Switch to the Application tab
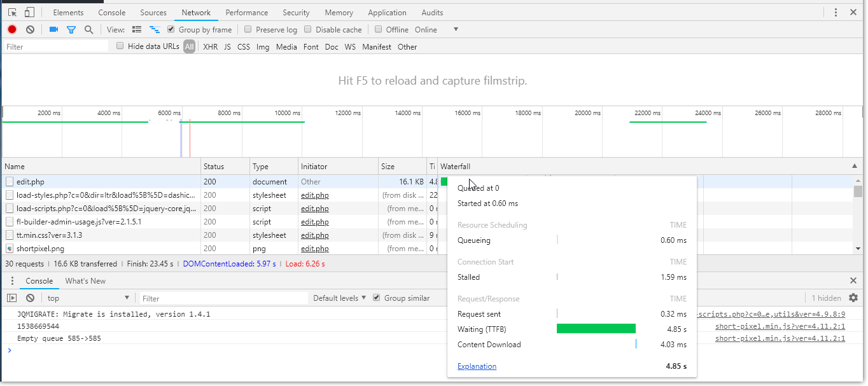Image resolution: width=868 pixels, height=386 pixels. 387,12
